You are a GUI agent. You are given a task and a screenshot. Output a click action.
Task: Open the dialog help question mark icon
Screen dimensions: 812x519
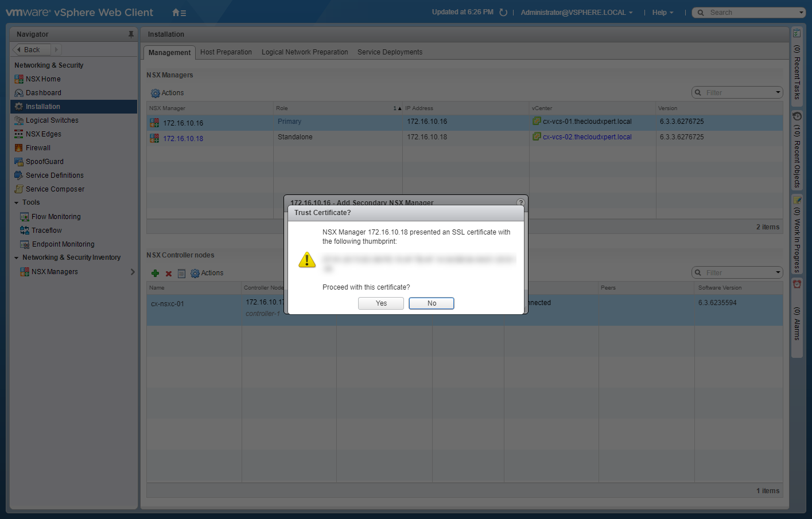click(x=520, y=202)
